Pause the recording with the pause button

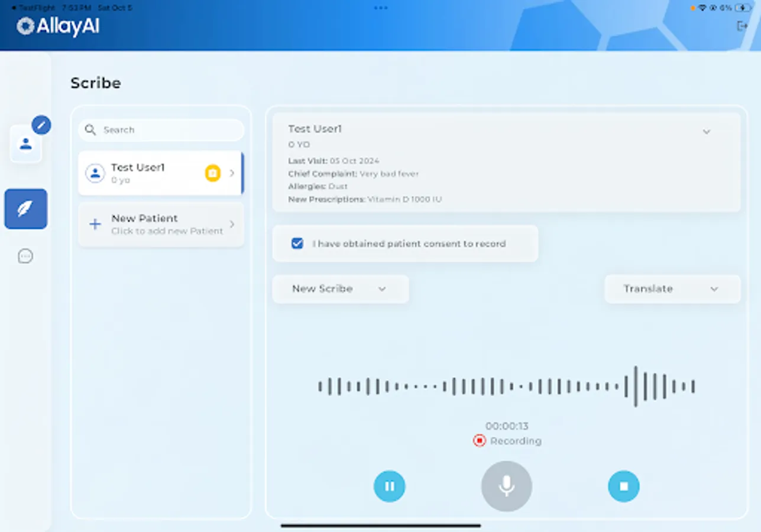(x=389, y=486)
